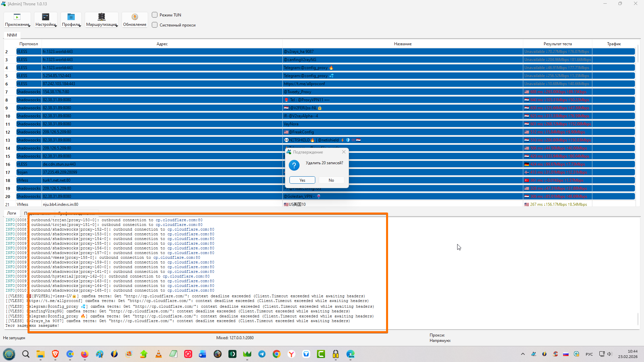This screenshot has height=362, width=644.
Task: Open the Приложение toolbar menu
Action: 17,20
